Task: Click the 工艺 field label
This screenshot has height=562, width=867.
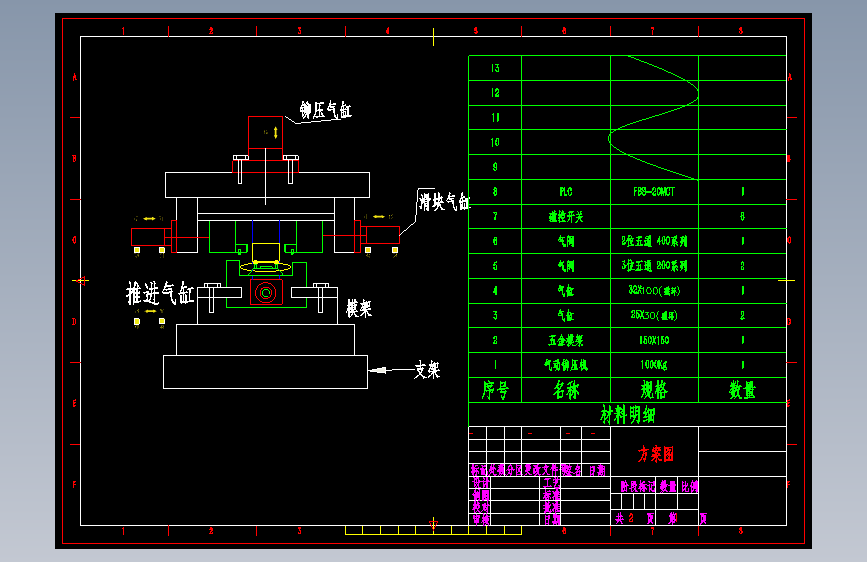Action: point(551,482)
